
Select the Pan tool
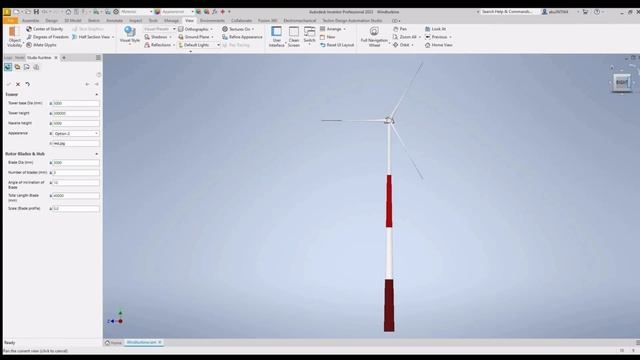pos(400,29)
